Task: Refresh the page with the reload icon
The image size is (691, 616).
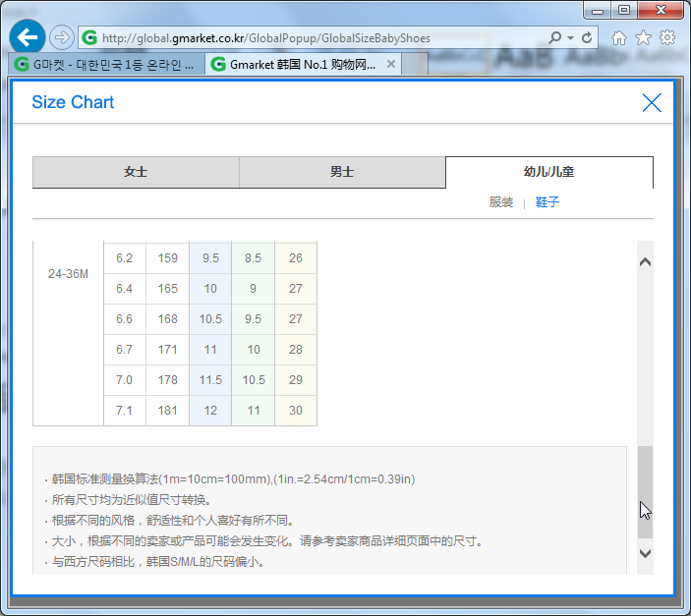Action: tap(588, 38)
